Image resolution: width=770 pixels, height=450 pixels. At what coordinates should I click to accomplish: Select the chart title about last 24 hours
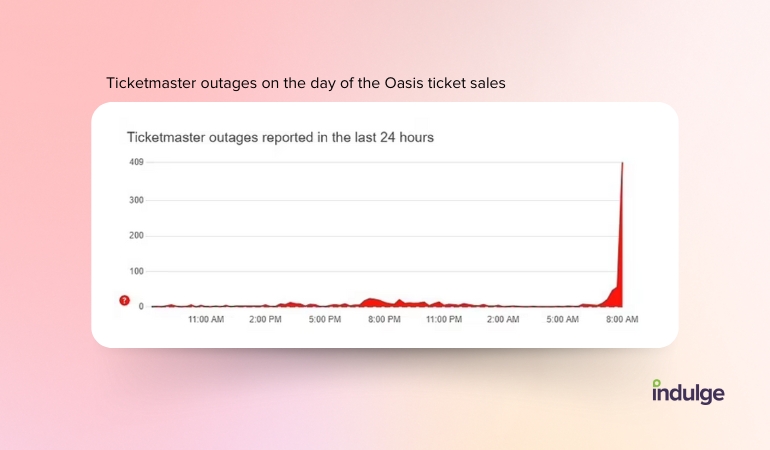tap(280, 137)
